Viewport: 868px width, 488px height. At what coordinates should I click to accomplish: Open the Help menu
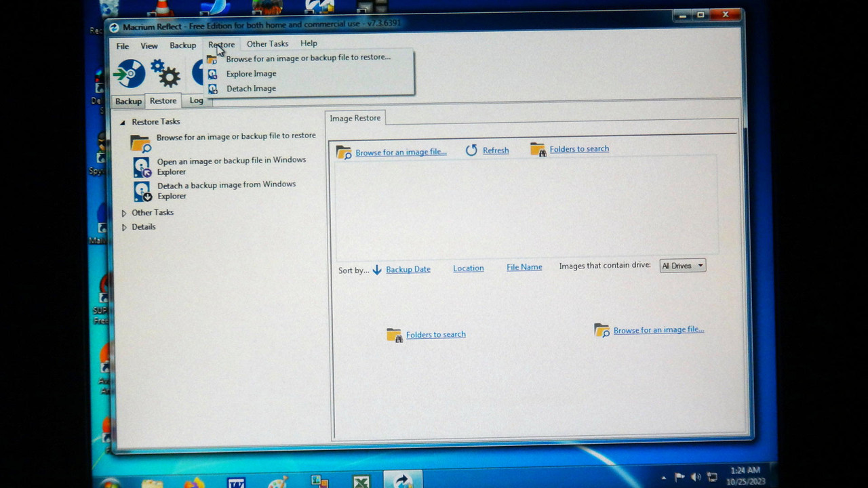[x=309, y=43]
